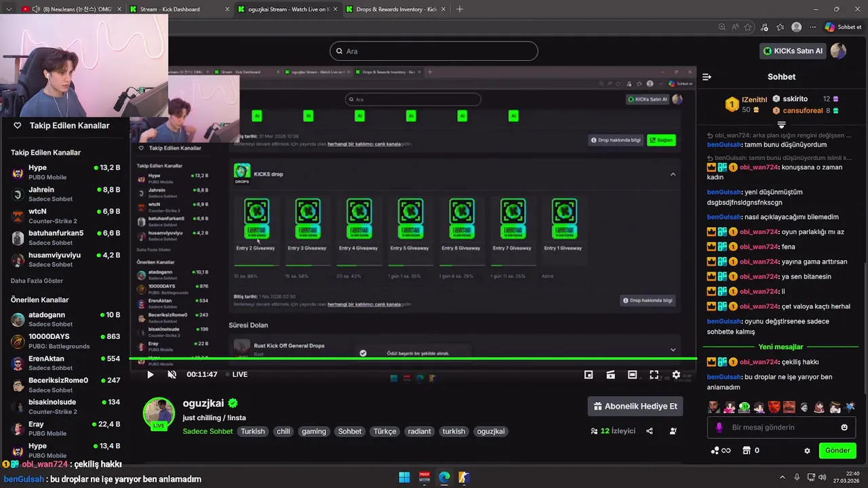Switch to Drops & Rewards Inventory tab
The width and height of the screenshot is (868, 488).
[x=396, y=9]
